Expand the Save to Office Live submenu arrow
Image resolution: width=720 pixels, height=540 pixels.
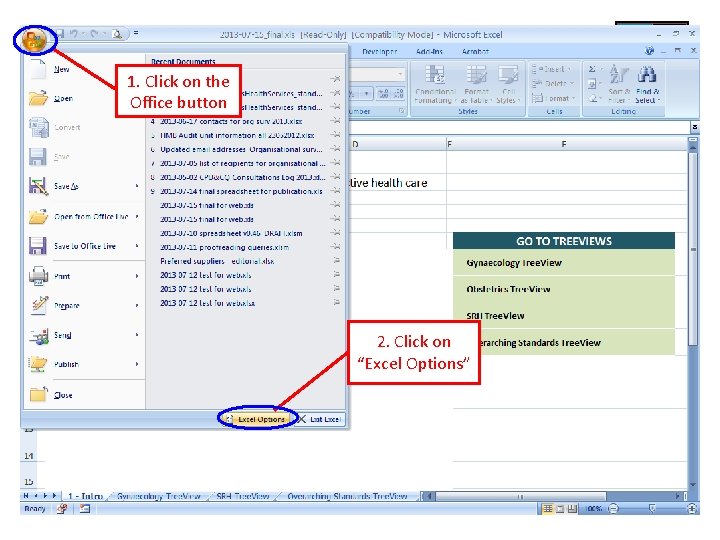(137, 246)
